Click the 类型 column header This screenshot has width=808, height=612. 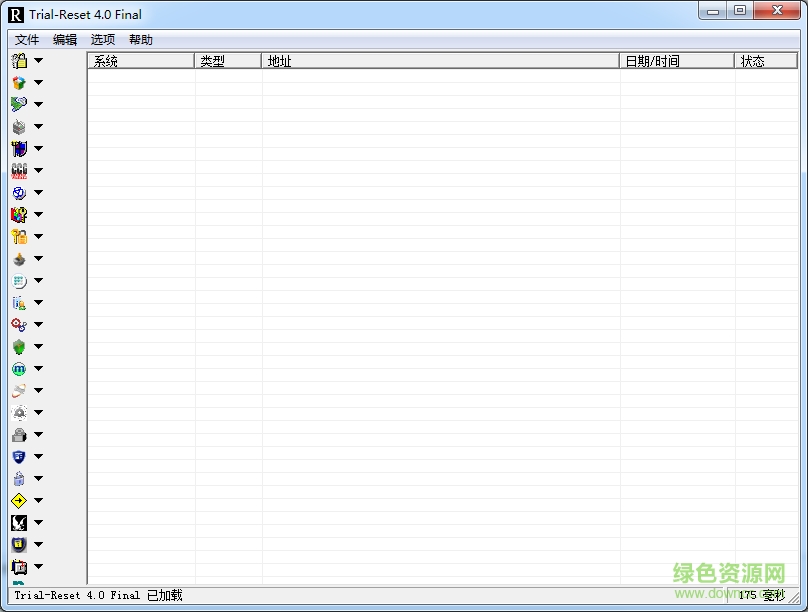coord(210,60)
